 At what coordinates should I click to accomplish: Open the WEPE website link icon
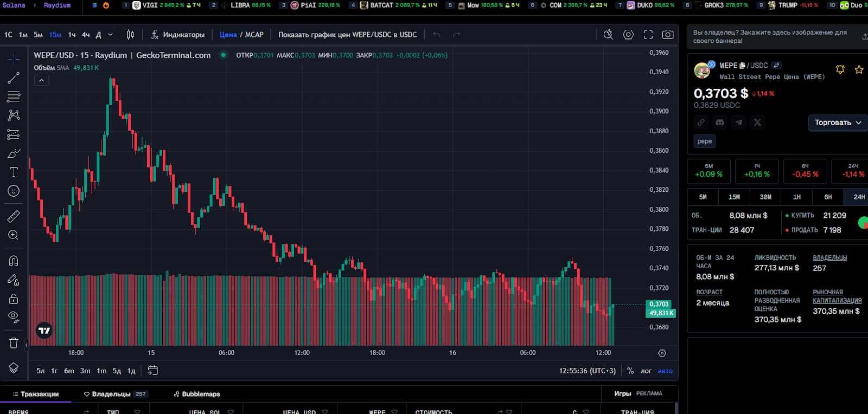click(701, 122)
